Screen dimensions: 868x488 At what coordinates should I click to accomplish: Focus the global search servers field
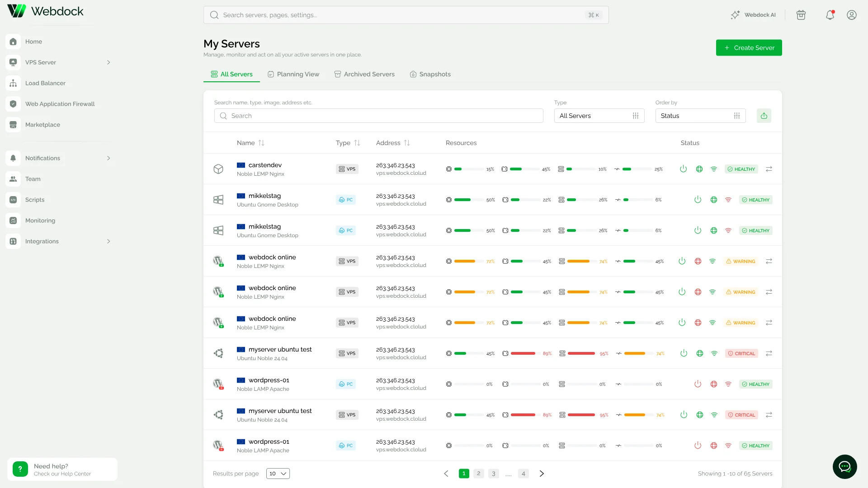pyautogui.click(x=406, y=15)
